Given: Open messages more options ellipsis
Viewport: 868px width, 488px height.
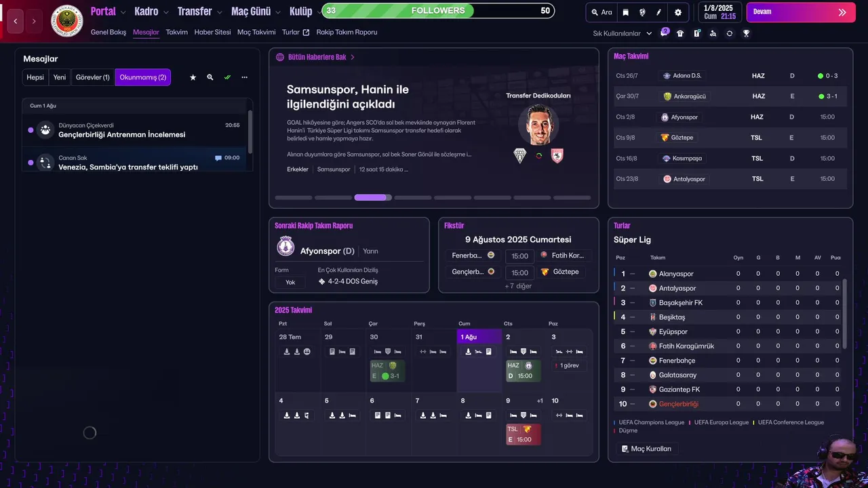Looking at the screenshot, I should pyautogui.click(x=244, y=77).
